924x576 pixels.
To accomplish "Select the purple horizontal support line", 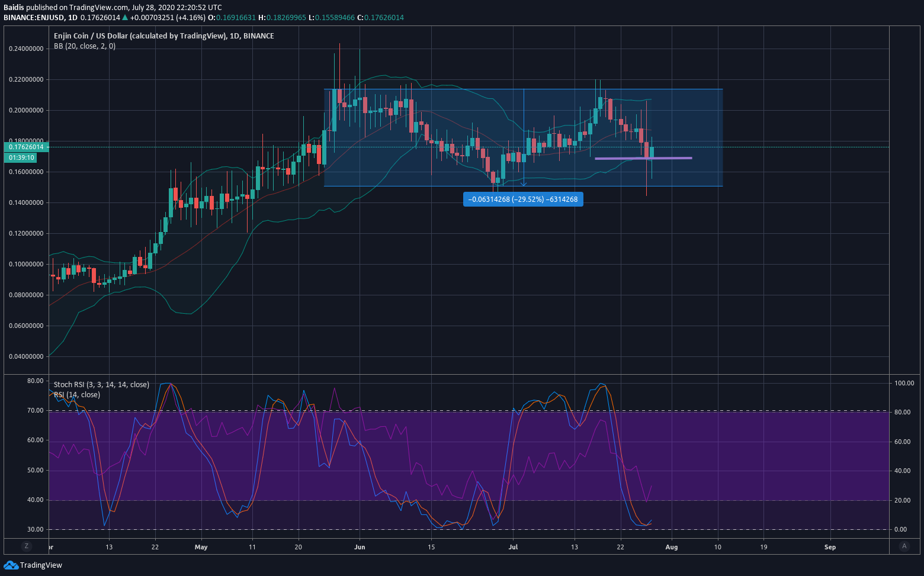I will tap(643, 158).
